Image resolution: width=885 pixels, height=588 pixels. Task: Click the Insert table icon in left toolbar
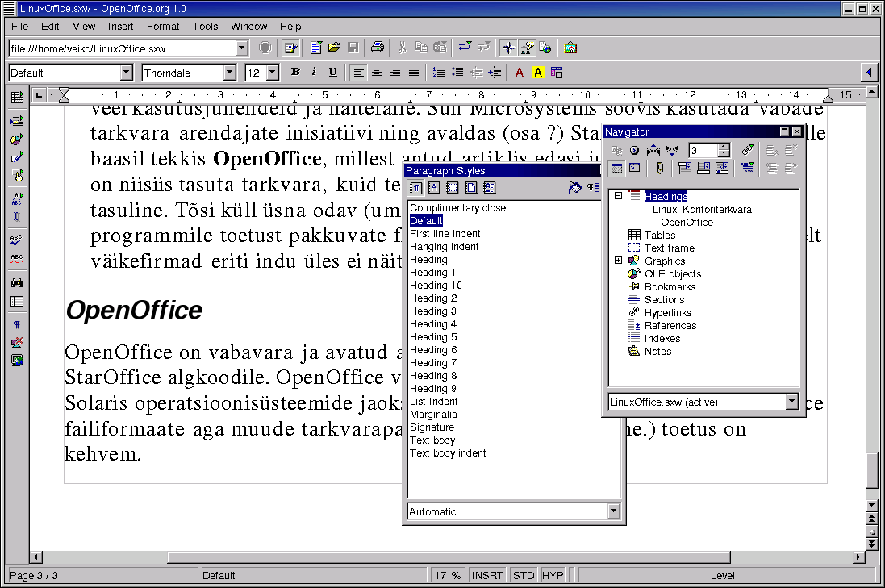point(17,98)
